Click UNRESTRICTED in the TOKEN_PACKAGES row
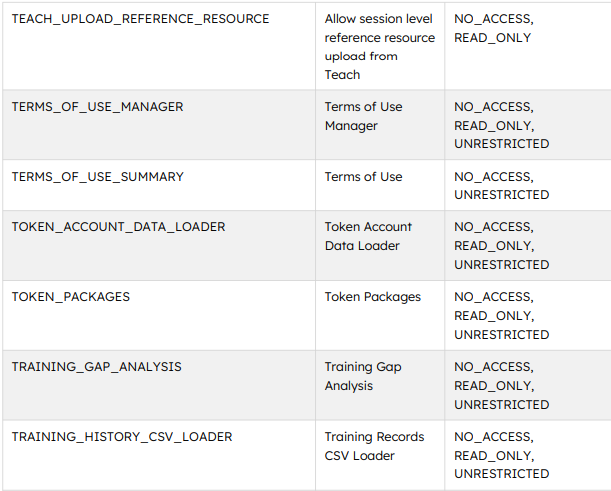611x491 pixels. click(502, 334)
